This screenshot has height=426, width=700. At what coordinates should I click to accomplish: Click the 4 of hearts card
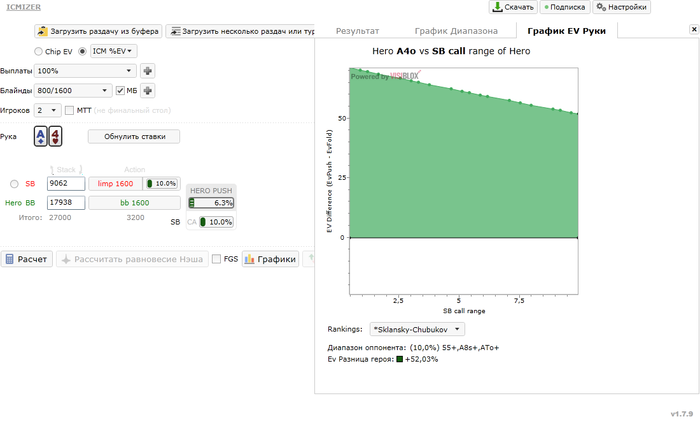[55, 136]
